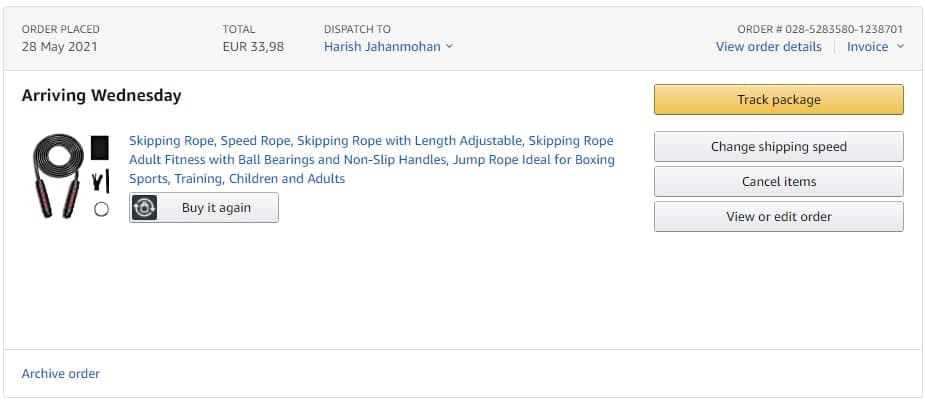The image size is (925, 402).
Task: Open View order details link
Action: (x=768, y=47)
